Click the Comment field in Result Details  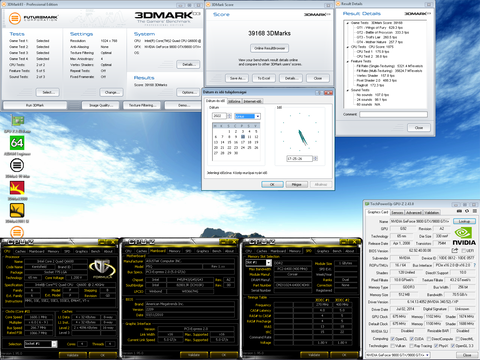[x=393, y=114]
